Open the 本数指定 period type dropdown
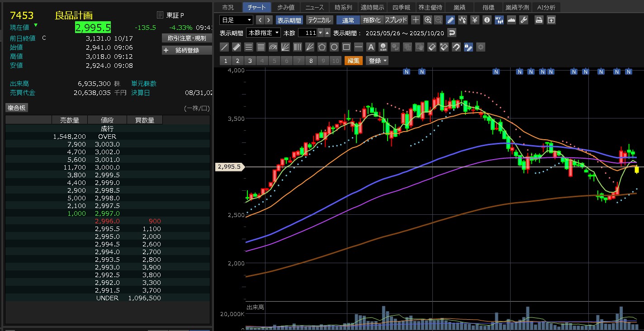Image resolution: width=644 pixels, height=331 pixels. 263,33
